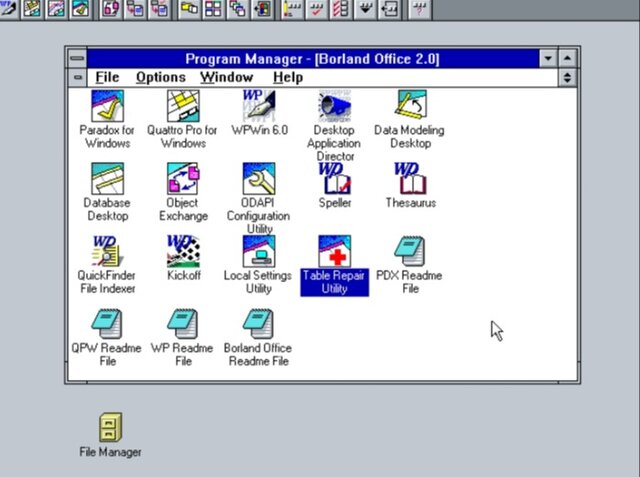640x477 pixels.
Task: Open the File menu
Action: point(107,77)
